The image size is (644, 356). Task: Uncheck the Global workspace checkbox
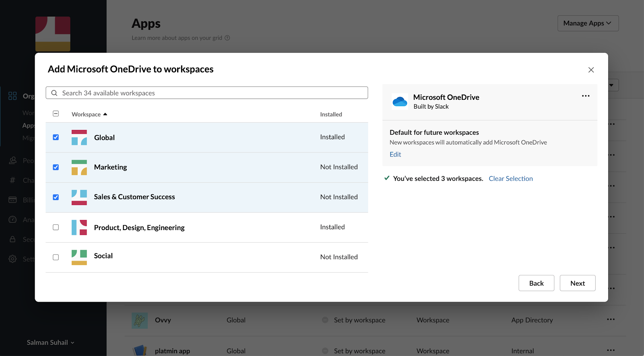tap(56, 137)
